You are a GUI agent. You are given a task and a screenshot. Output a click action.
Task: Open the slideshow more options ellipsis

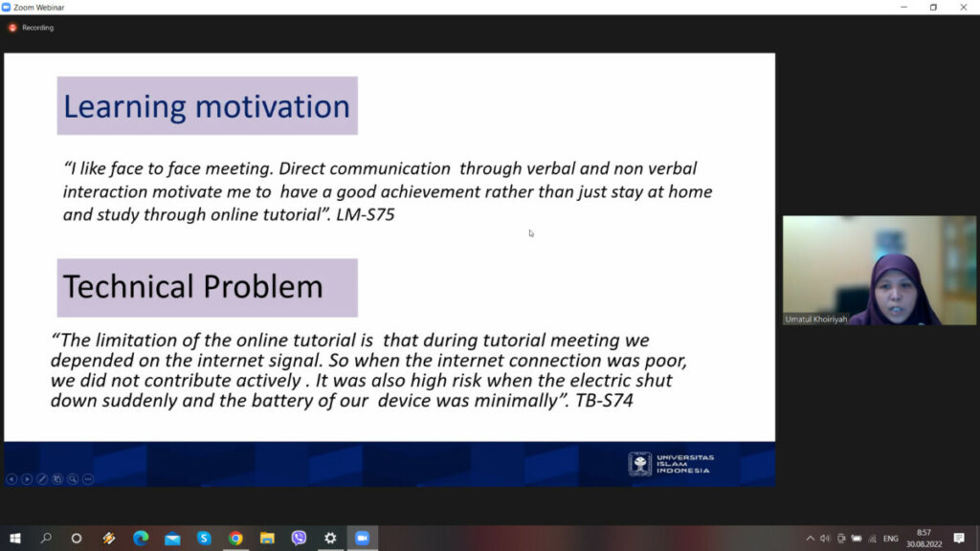[x=88, y=479]
